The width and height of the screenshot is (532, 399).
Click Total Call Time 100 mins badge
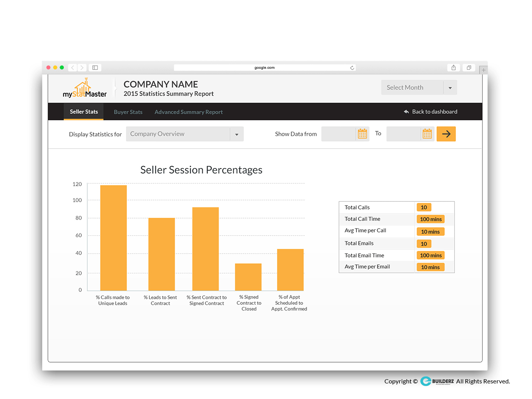tap(431, 219)
